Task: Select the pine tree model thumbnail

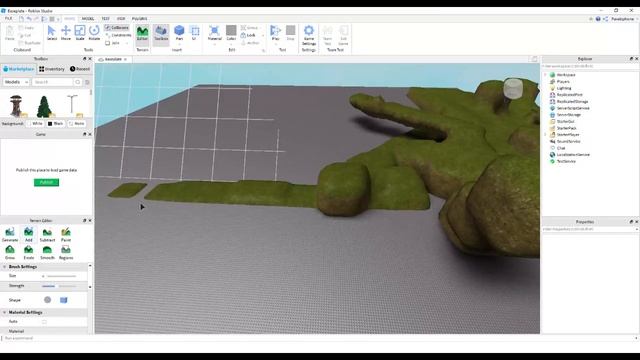Action: point(44,106)
